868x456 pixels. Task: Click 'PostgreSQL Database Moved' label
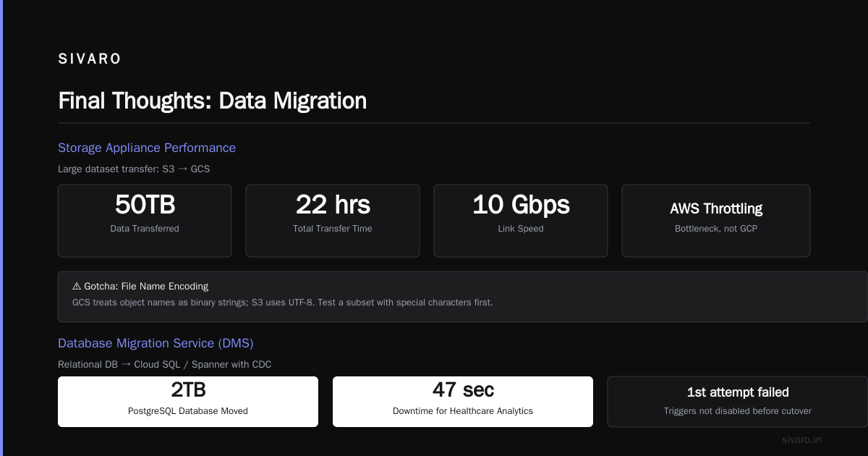pos(188,410)
